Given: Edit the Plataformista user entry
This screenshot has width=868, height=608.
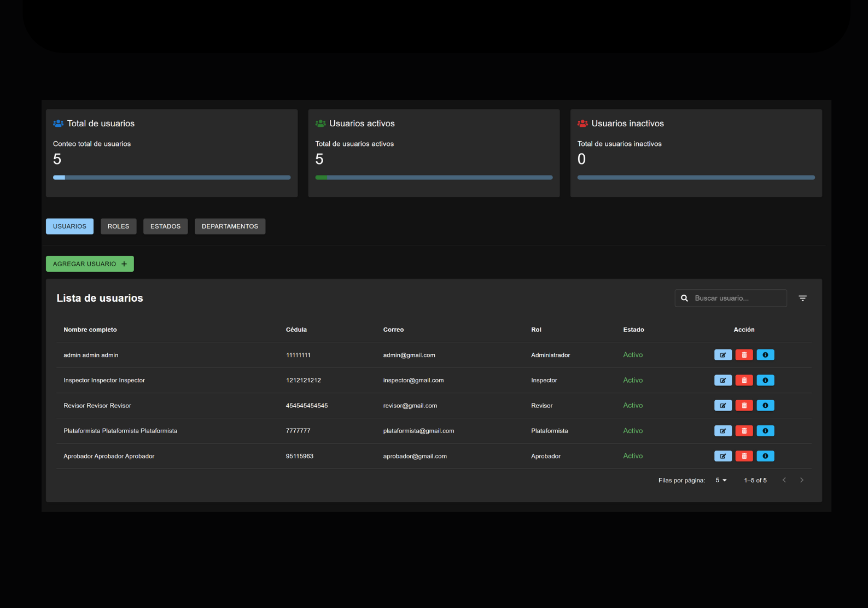Looking at the screenshot, I should (723, 431).
